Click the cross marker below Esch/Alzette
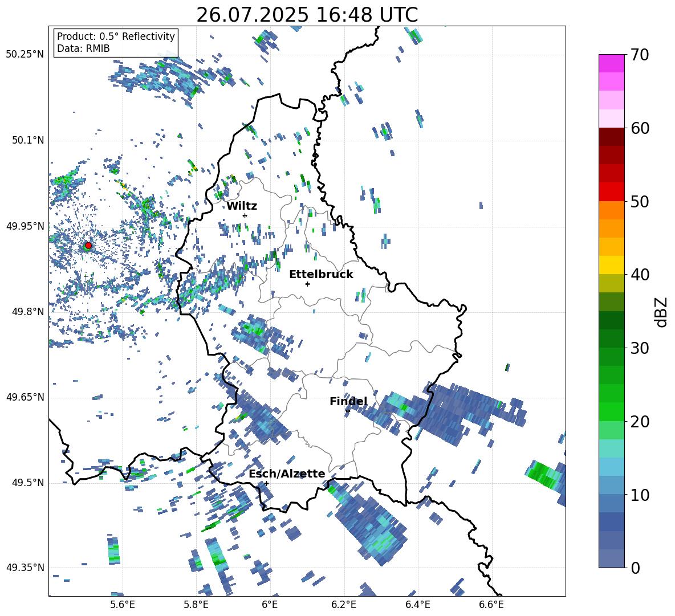 267,483
